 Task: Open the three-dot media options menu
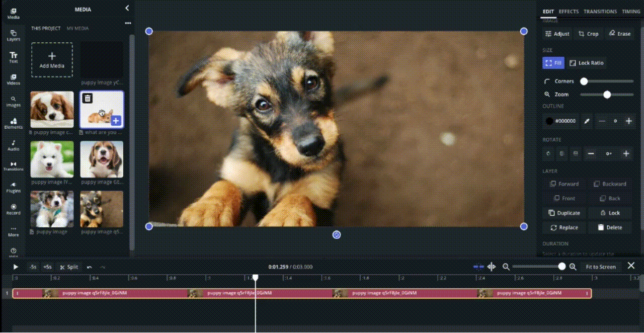point(128,23)
